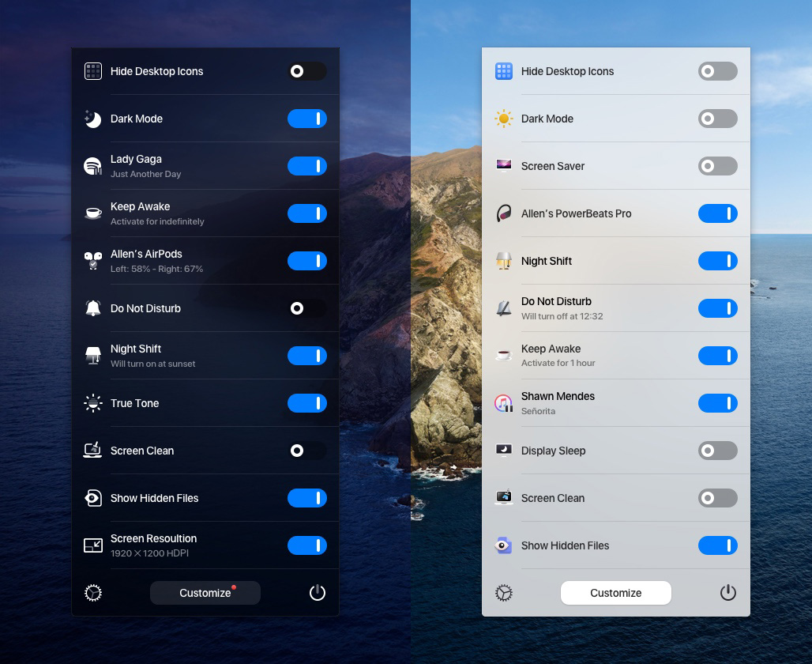
Task: Click the power icon in the light panel
Action: tap(727, 591)
